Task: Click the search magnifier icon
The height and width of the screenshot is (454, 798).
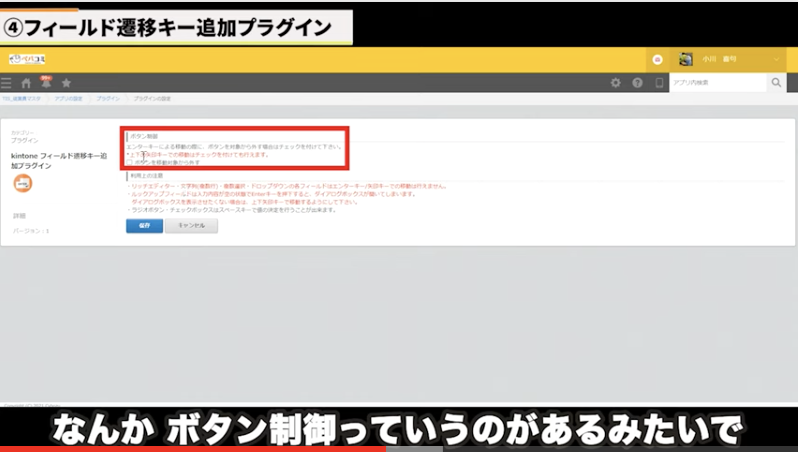Action: (776, 83)
